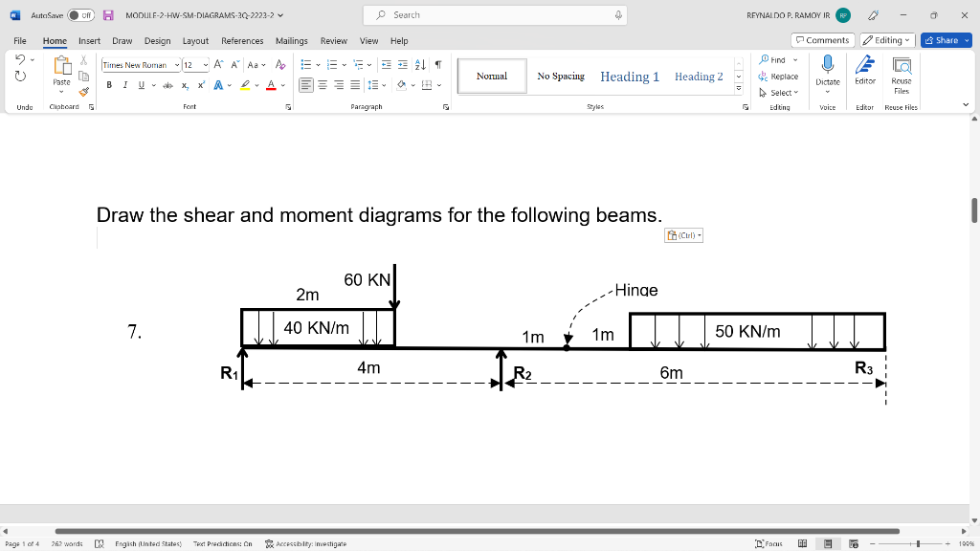Image resolution: width=980 pixels, height=551 pixels.
Task: Click the Paste clipboard icon
Action: [x=62, y=65]
